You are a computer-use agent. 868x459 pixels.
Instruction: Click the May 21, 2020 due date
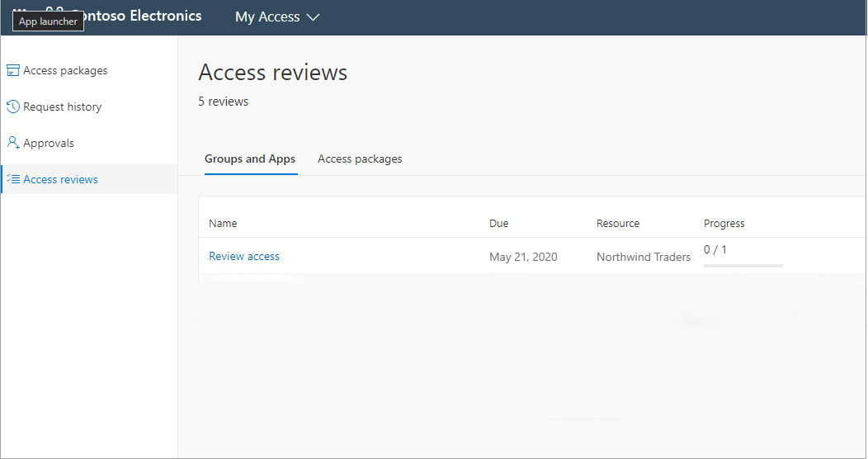[x=523, y=257]
